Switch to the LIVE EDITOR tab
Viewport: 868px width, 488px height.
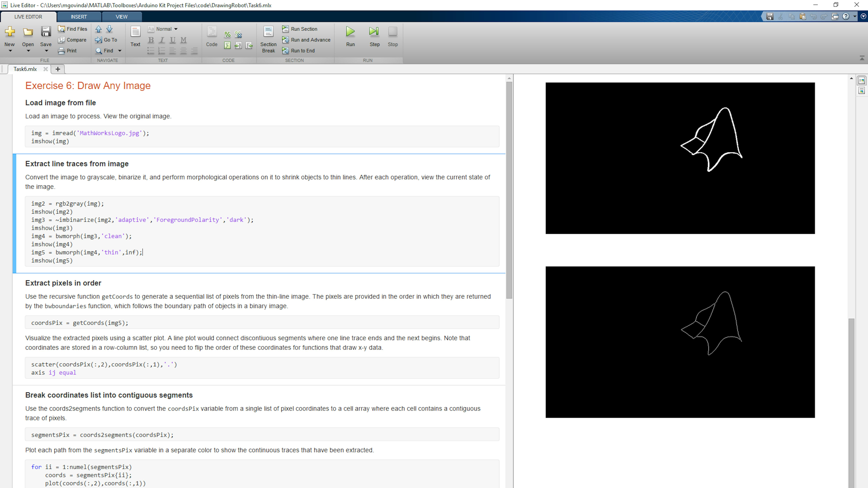pos(28,17)
